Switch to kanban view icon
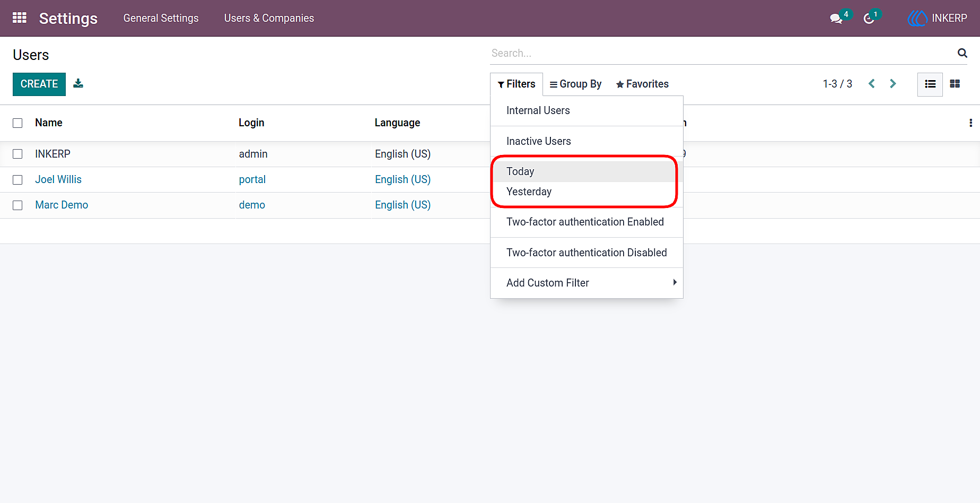Viewport: 980px width, 503px height. [955, 84]
